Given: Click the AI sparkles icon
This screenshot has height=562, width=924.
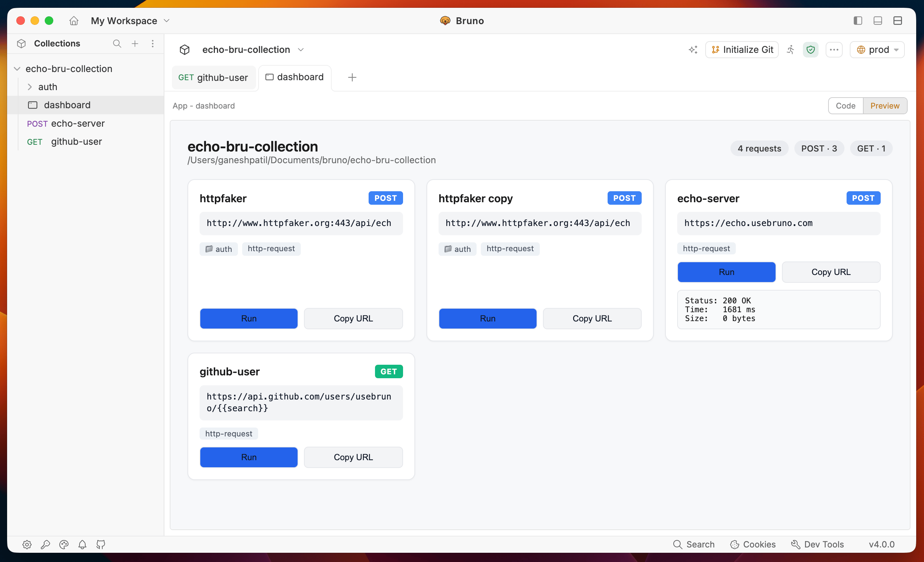Looking at the screenshot, I should pos(693,49).
